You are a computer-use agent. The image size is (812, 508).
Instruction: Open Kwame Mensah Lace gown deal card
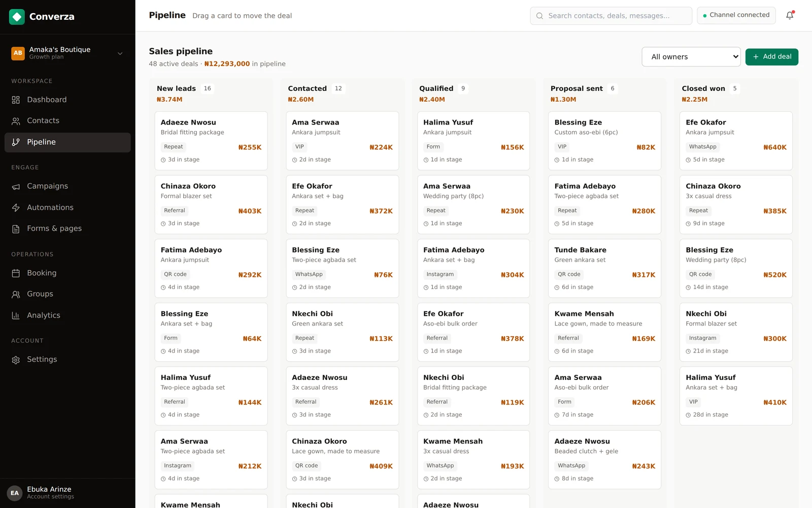(605, 332)
